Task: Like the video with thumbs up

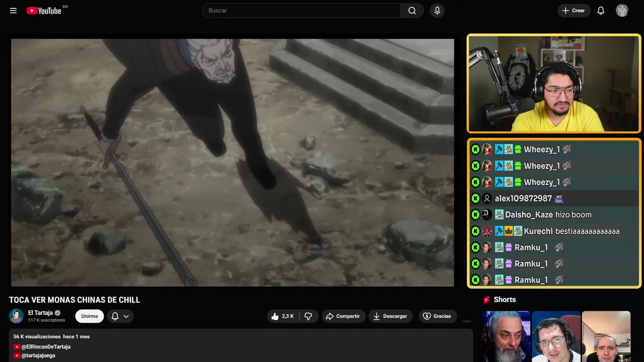Action: [x=282, y=316]
